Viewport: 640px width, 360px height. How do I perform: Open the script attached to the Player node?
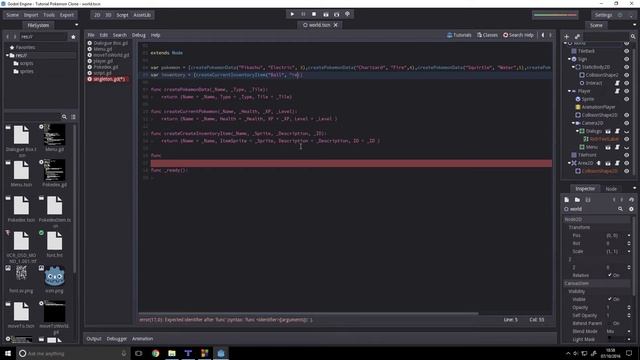[617, 91]
